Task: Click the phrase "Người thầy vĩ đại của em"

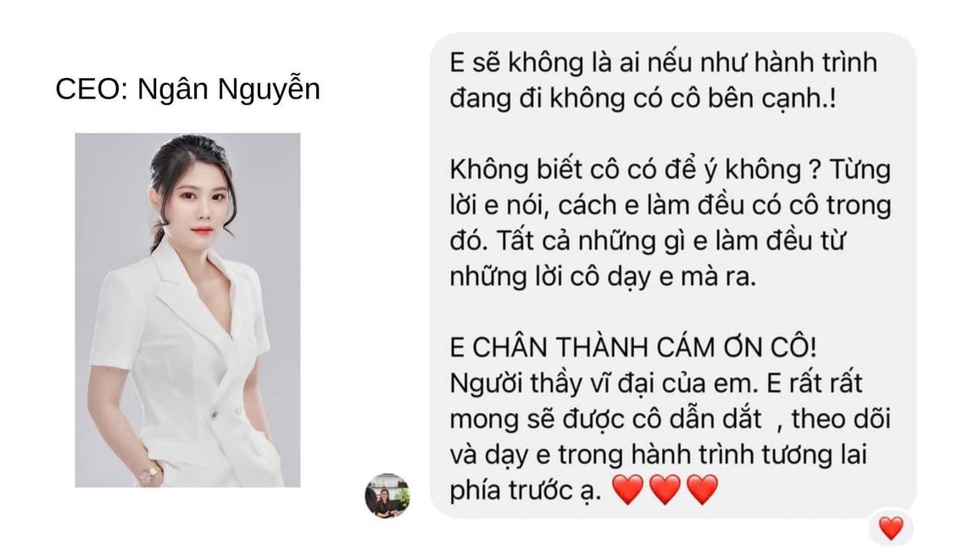Action: coord(601,383)
